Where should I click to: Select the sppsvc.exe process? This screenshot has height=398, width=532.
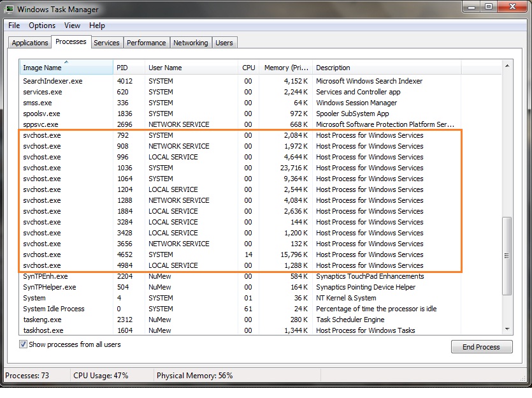tap(240, 124)
